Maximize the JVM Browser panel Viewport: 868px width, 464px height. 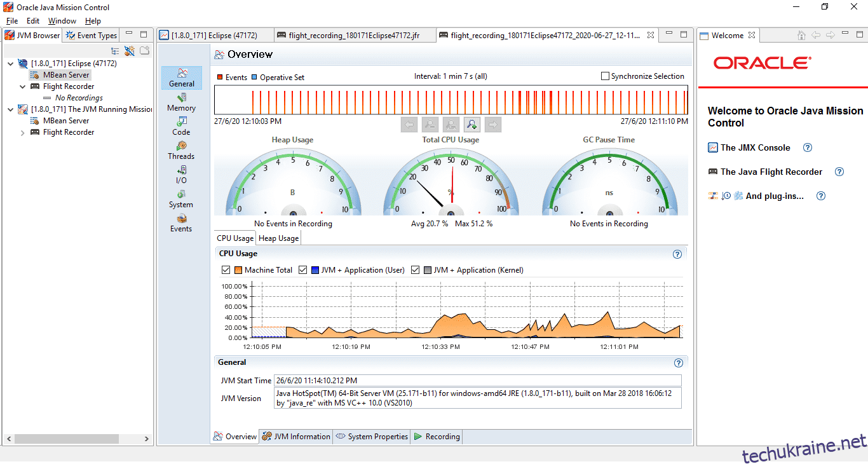(144, 34)
